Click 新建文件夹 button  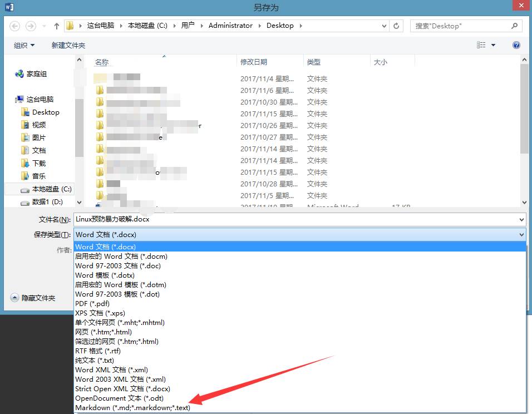68,45
